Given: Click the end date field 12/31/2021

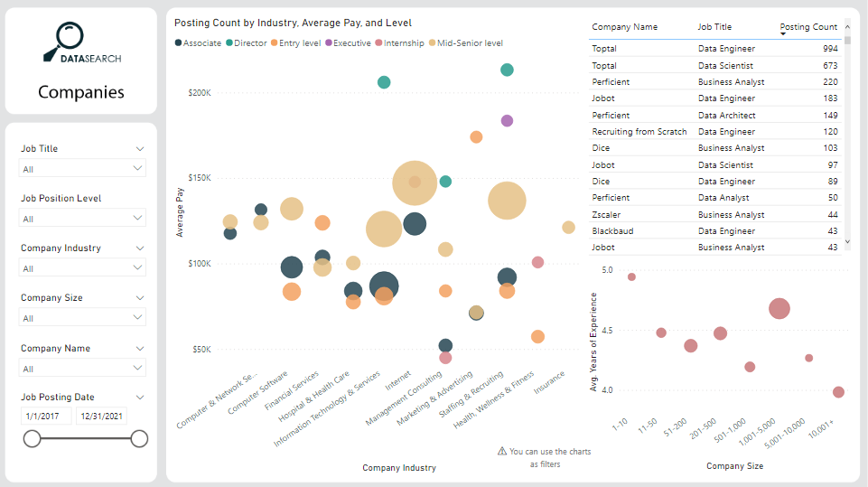Looking at the screenshot, I should (x=100, y=416).
